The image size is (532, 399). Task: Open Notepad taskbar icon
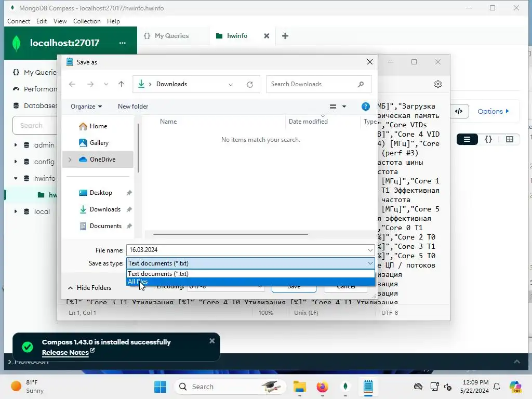coord(368,387)
